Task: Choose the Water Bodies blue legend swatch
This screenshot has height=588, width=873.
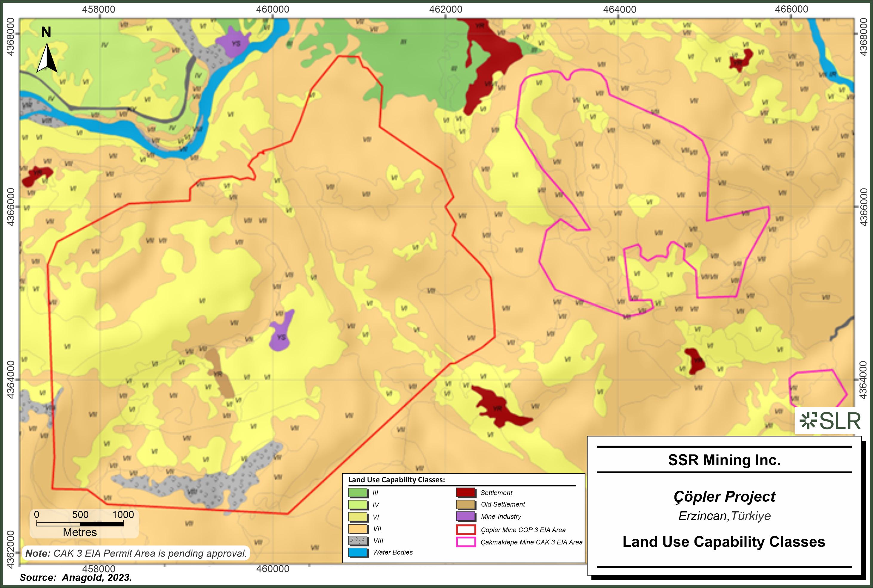Action: 358,552
